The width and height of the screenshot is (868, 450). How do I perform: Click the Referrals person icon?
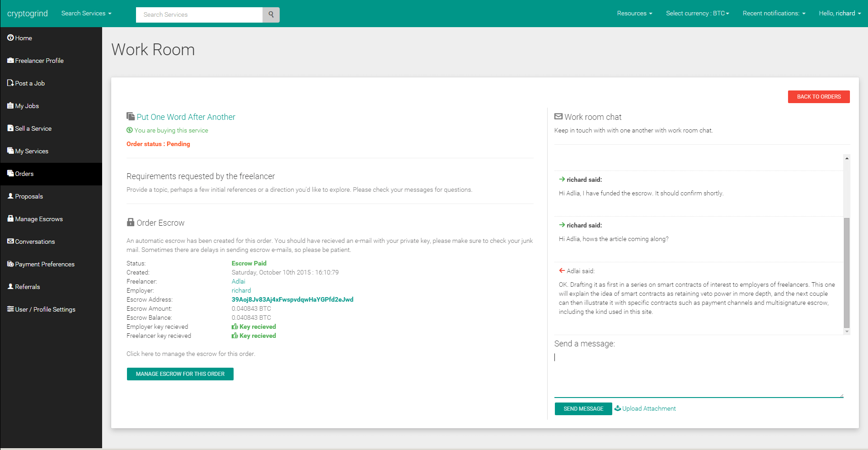coord(10,286)
